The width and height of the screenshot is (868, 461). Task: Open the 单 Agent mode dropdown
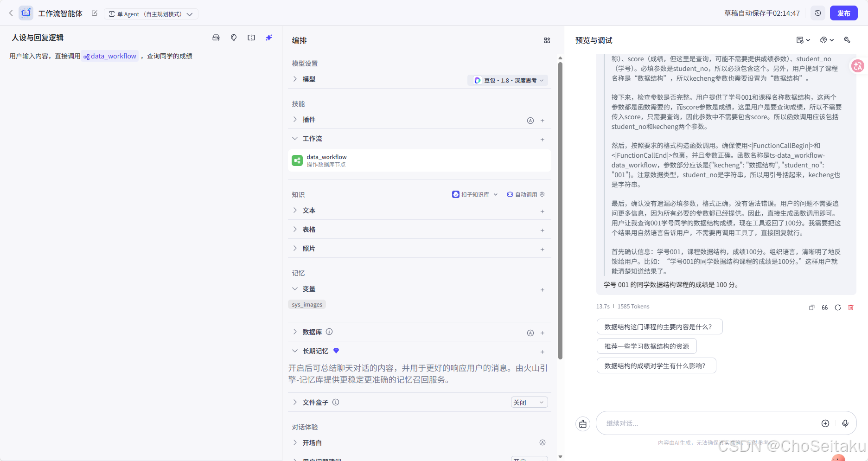151,14
